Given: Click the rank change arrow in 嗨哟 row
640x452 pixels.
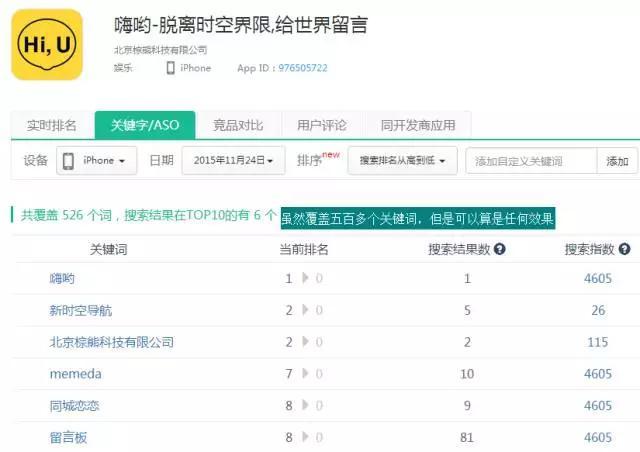Looking at the screenshot, I should coord(305,278).
